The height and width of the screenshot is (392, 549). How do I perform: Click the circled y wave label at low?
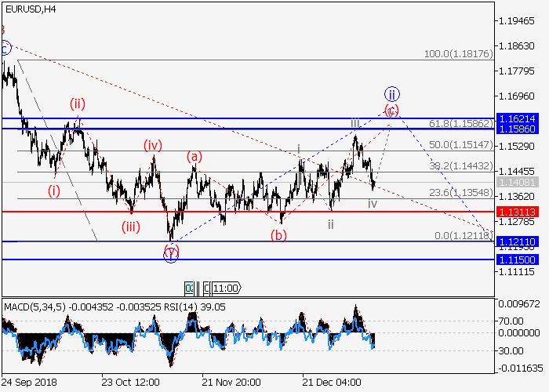click(171, 252)
